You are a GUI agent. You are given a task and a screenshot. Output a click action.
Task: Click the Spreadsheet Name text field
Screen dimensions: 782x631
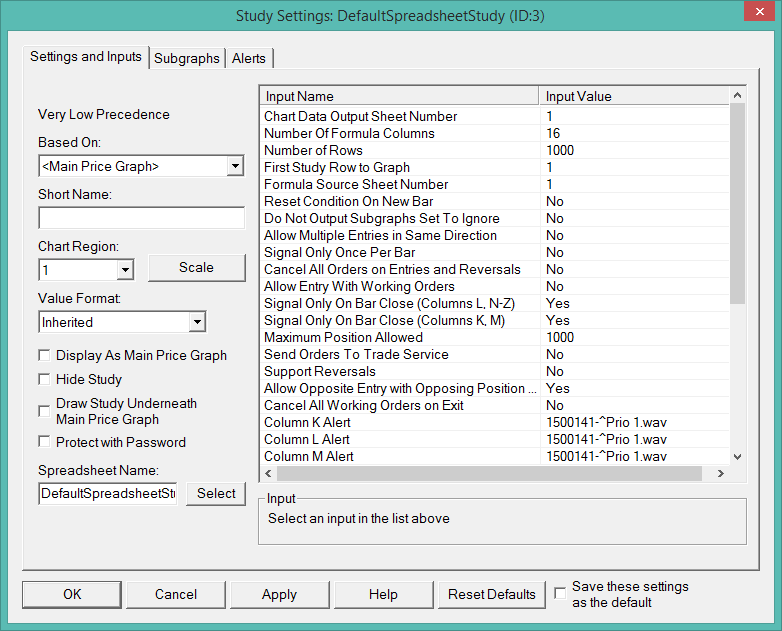pos(108,493)
